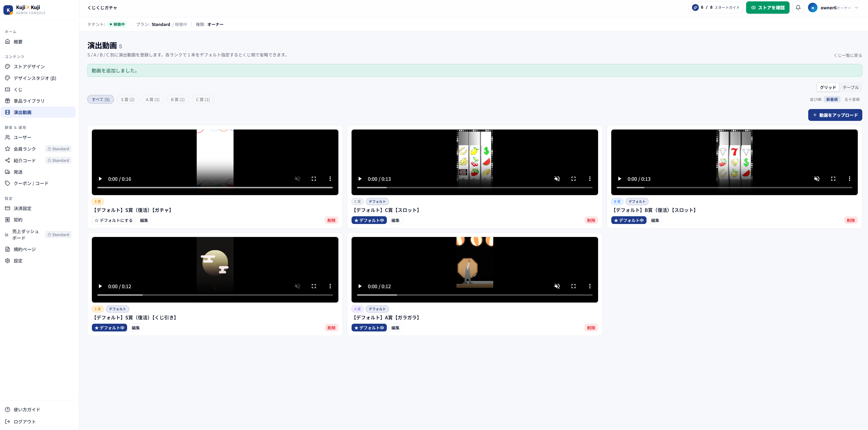Image resolution: width=868 pixels, height=430 pixels.
Task: Click the Kuji×Kuji logo icon
Action: point(8,10)
